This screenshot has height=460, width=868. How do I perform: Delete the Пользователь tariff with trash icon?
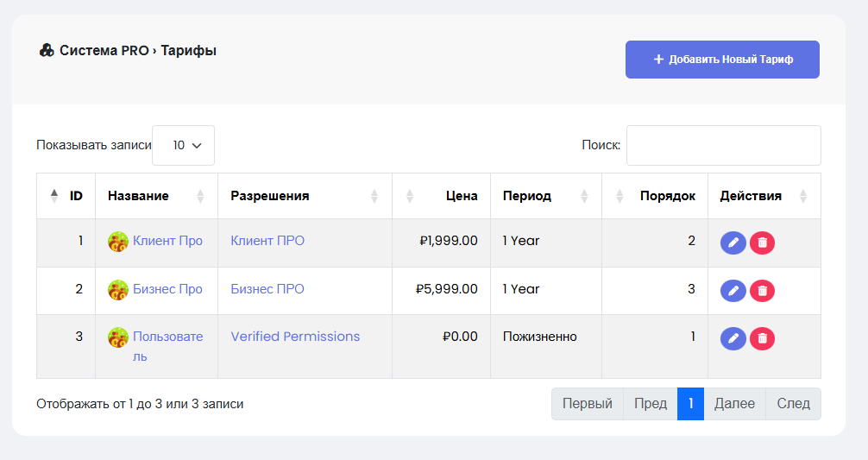(x=762, y=338)
